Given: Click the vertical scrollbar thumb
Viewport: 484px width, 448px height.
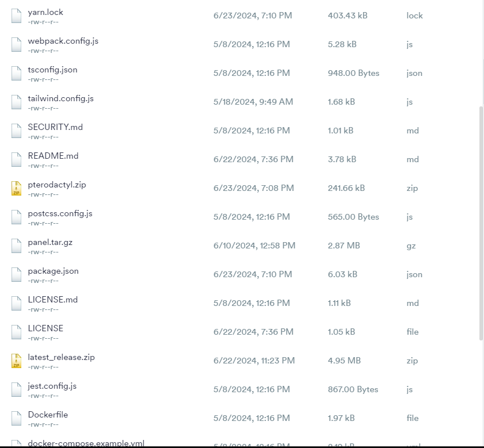Looking at the screenshot, I should pyautogui.click(x=481, y=223).
